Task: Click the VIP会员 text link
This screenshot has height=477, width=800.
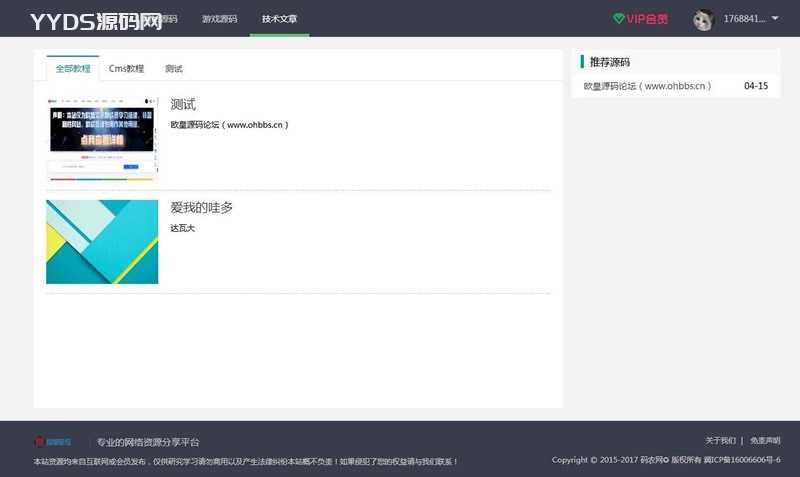Action: [647, 19]
